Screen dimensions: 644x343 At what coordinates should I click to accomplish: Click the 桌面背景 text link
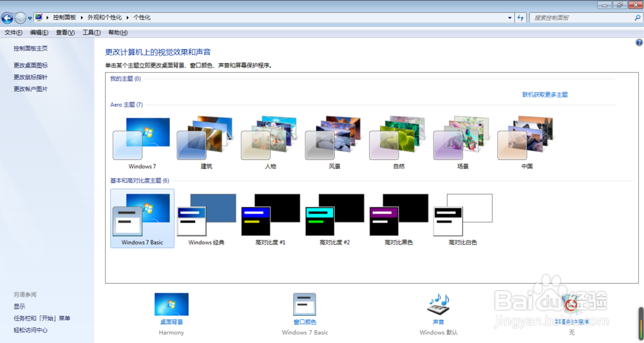point(171,322)
